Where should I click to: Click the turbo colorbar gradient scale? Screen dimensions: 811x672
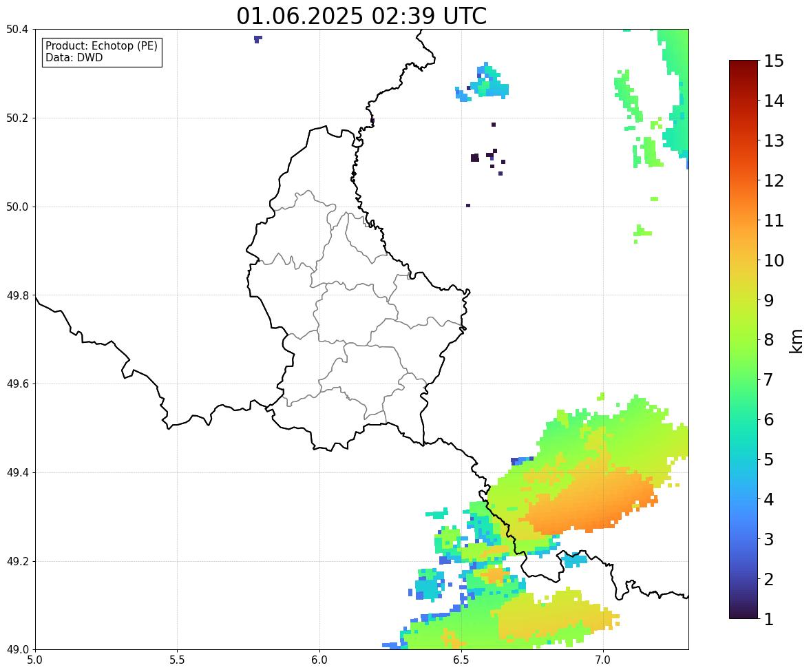(744, 339)
